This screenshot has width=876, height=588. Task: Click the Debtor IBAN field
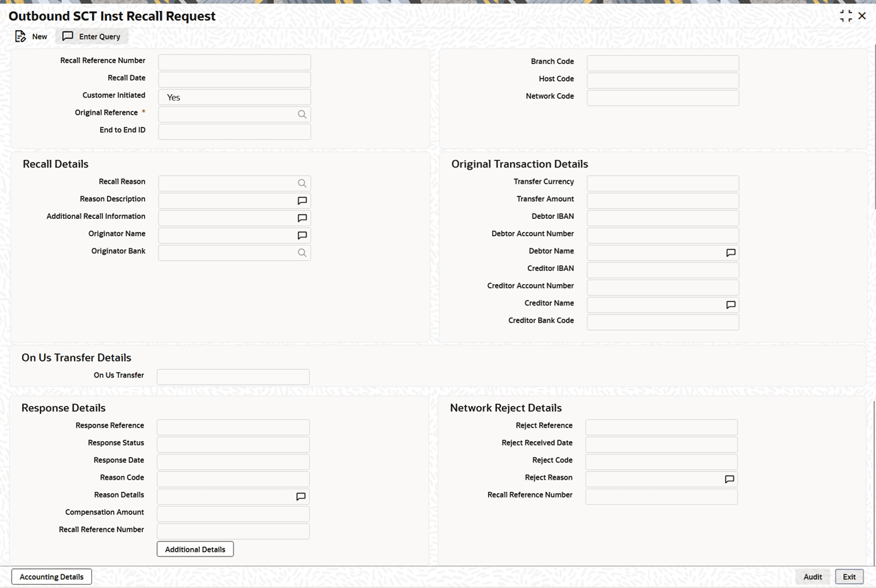(x=662, y=218)
